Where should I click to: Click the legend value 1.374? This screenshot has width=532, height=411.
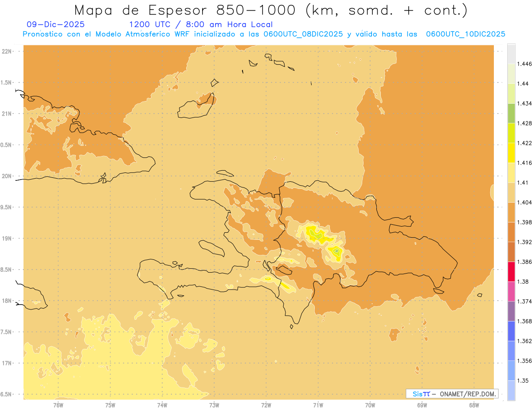tap(525, 301)
